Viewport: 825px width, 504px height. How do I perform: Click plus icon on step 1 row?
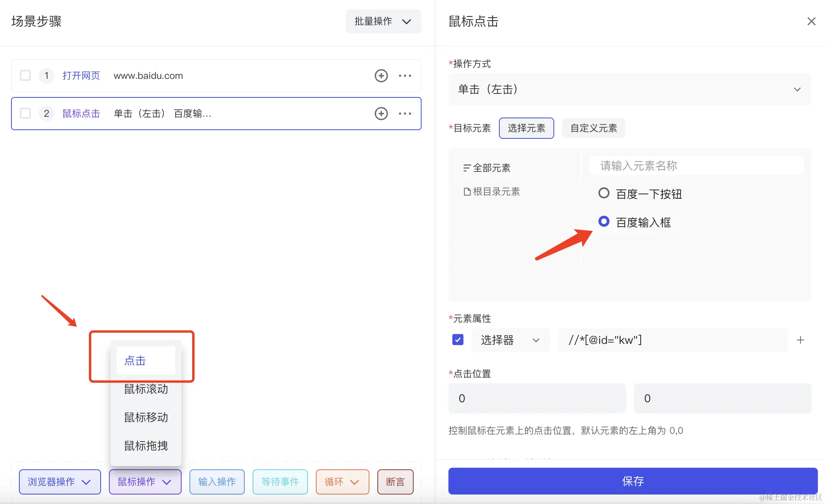tap(381, 76)
